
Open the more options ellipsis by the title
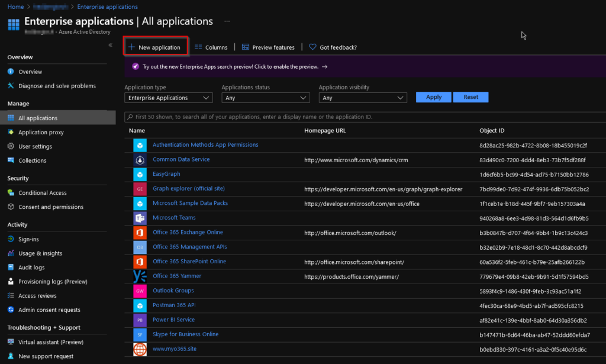pos(227,21)
